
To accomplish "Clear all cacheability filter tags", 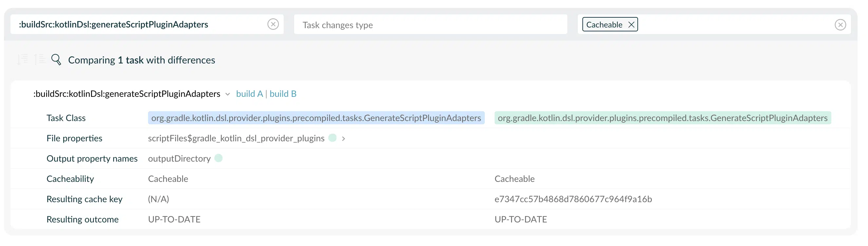I will coord(840,25).
